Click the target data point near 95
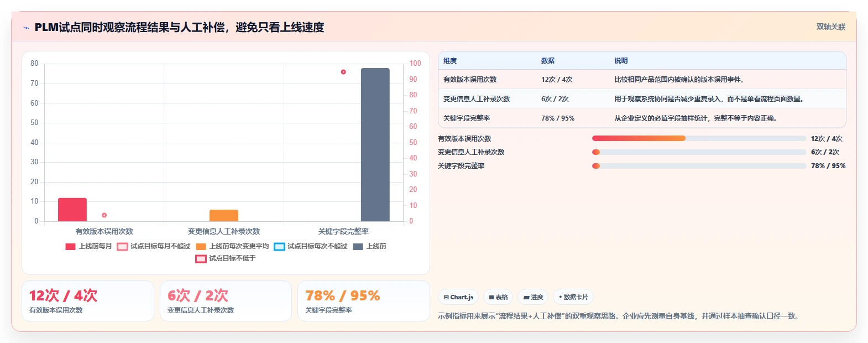Image resolution: width=868 pixels, height=343 pixels. [x=343, y=72]
